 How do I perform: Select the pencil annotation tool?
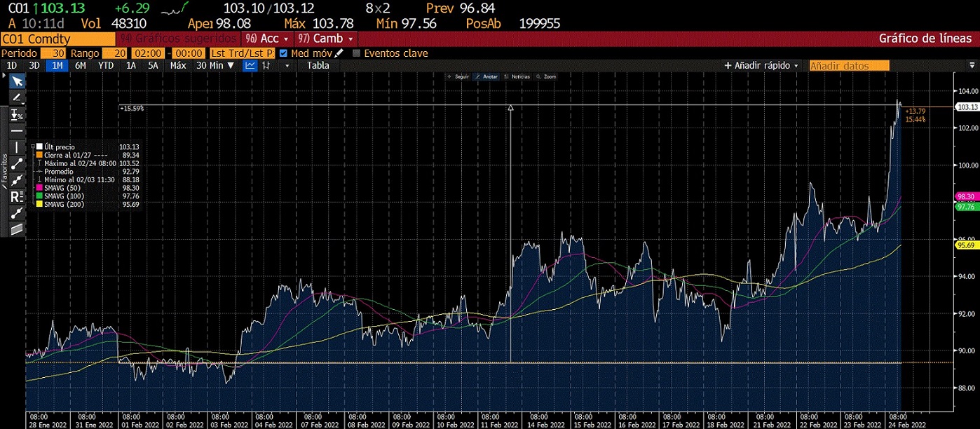click(x=17, y=98)
